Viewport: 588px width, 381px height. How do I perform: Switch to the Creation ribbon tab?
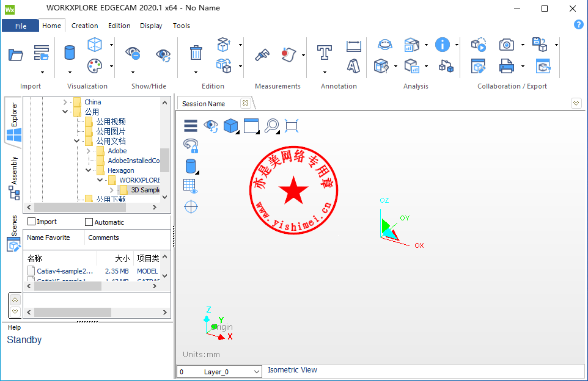click(x=85, y=26)
